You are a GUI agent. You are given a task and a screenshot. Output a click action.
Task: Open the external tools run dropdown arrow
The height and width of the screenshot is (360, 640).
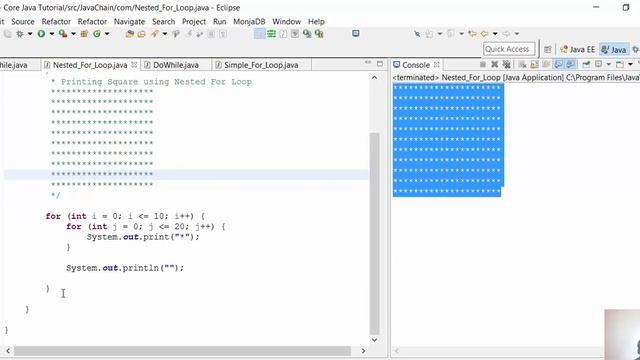73,34
